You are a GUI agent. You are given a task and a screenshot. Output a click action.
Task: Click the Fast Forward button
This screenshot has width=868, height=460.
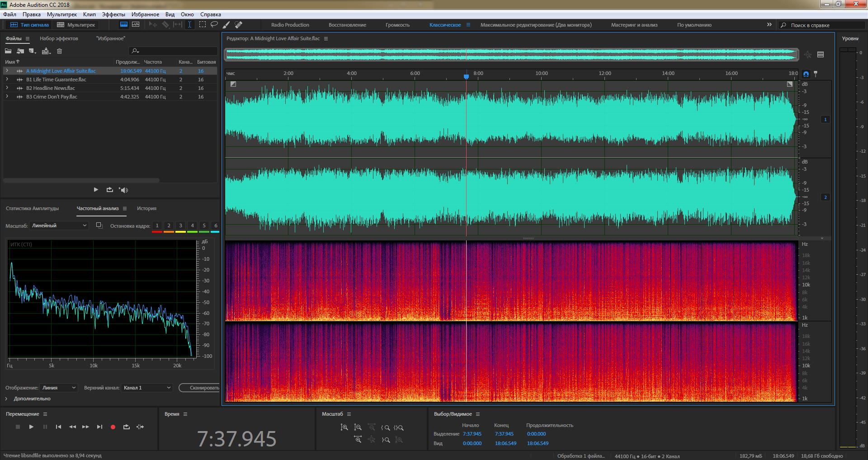[x=85, y=427]
